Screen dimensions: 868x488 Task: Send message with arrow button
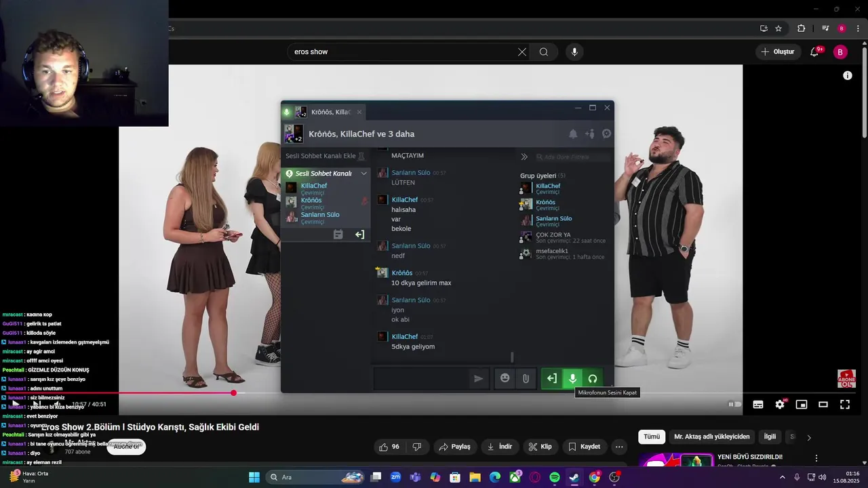click(x=478, y=378)
